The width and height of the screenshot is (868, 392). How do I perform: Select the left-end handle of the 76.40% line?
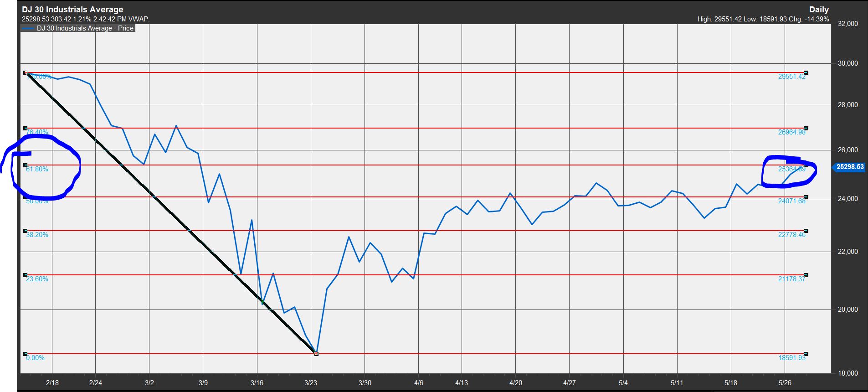[x=25, y=128]
